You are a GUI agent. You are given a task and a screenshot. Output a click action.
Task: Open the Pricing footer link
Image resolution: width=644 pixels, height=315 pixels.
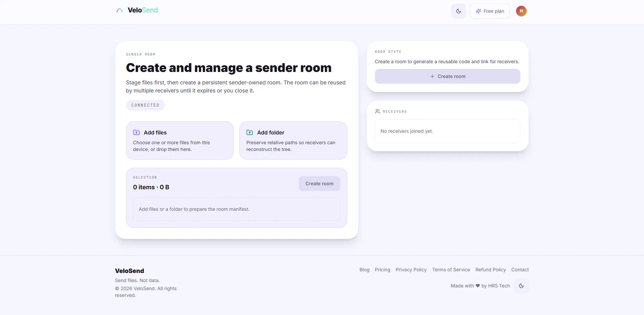point(383,270)
